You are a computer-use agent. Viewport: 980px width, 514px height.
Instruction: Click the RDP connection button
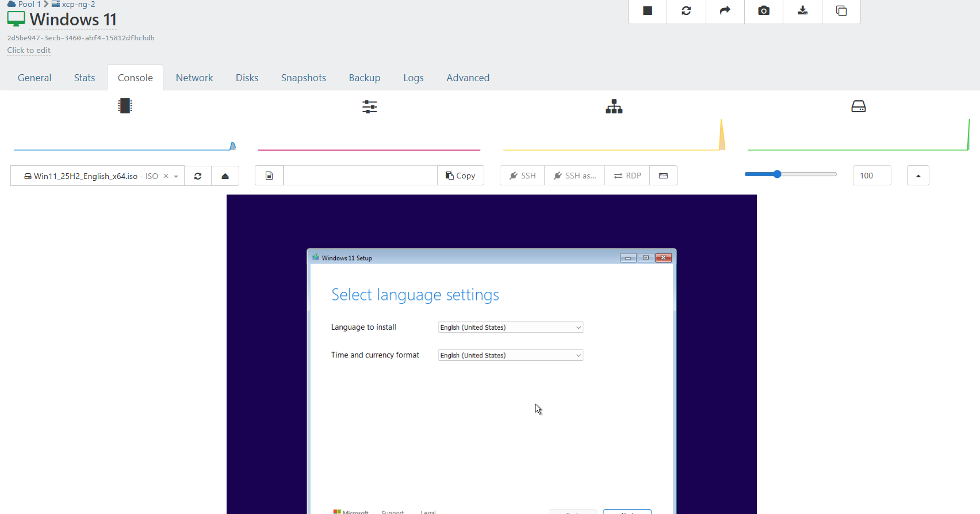[627, 176]
